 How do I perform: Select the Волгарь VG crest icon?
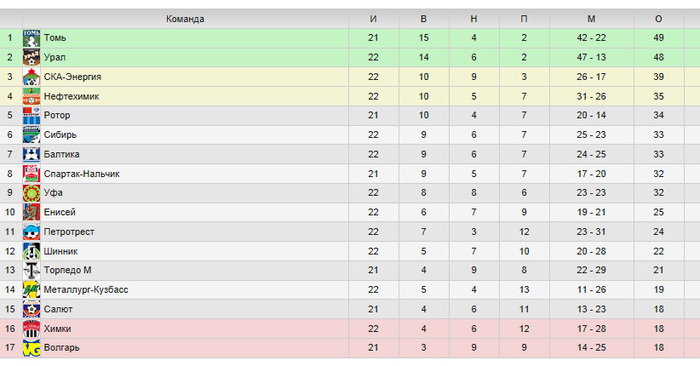(31, 348)
